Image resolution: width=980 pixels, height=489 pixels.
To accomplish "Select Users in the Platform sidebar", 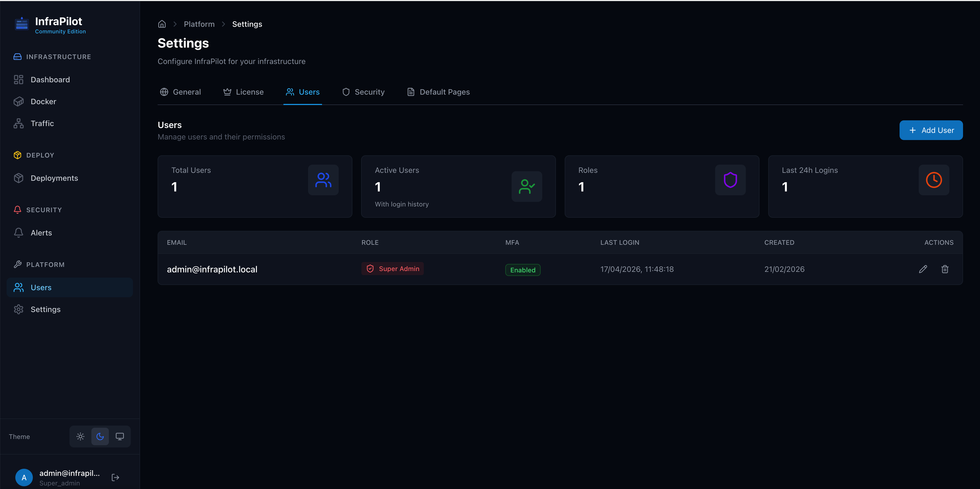I will coord(69,287).
